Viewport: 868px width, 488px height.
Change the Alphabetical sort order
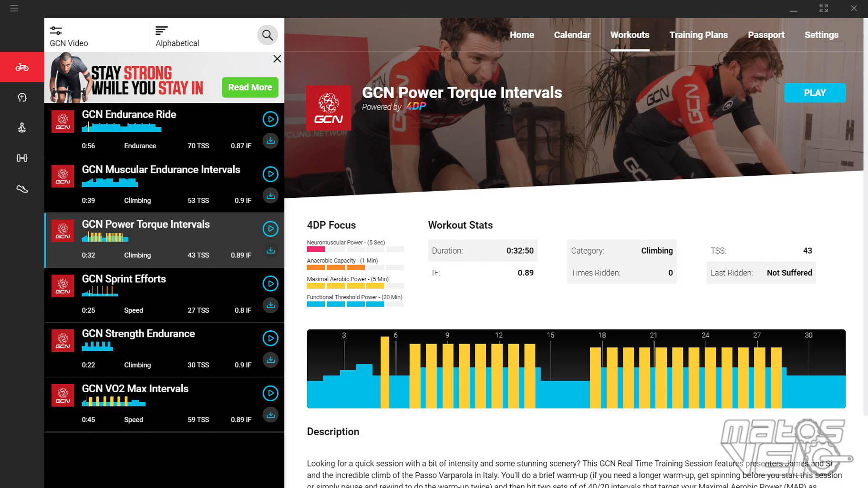(177, 36)
